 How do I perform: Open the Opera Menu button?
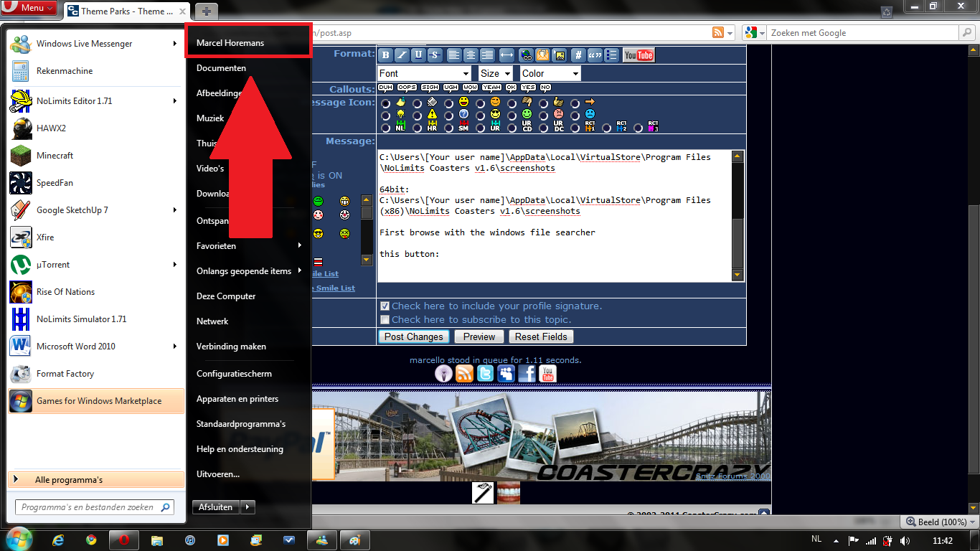click(29, 8)
